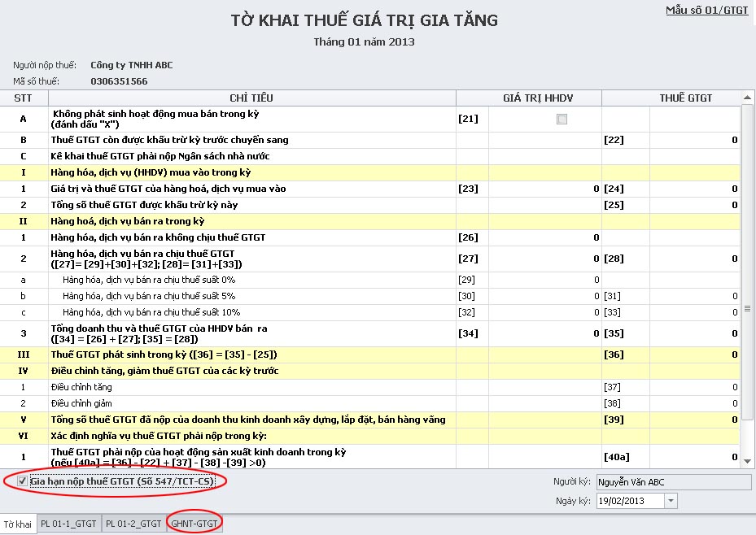Click the Người ký name field
The width and height of the screenshot is (756, 535).
(674, 482)
